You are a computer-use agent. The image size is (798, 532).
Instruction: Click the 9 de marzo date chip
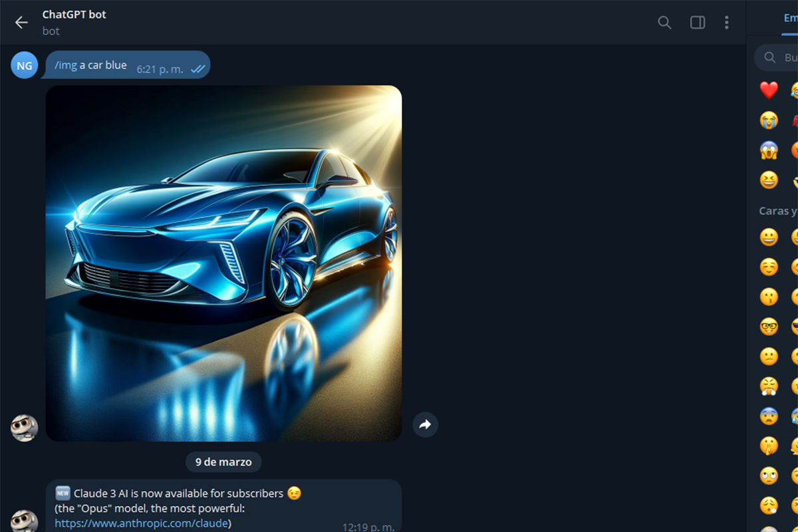click(x=223, y=462)
